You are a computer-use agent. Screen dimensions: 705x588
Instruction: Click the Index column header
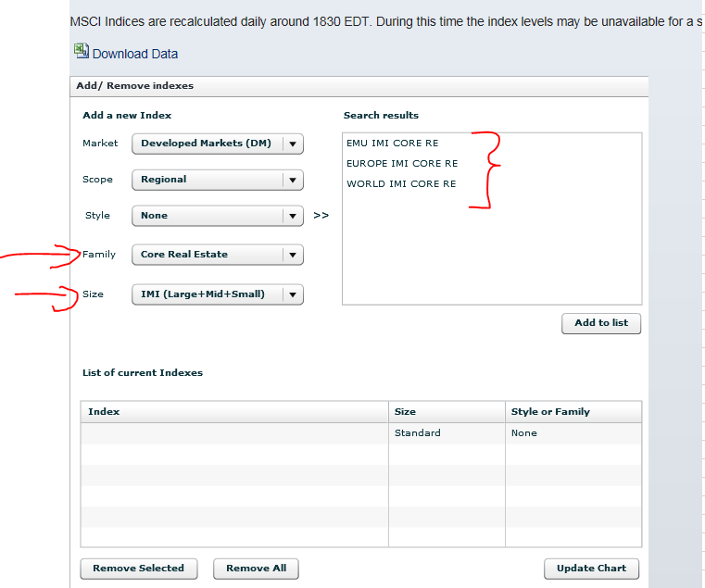click(x=234, y=412)
